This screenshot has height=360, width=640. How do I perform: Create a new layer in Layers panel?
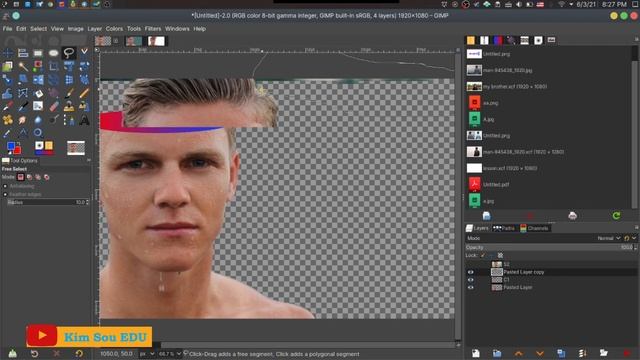(476, 353)
